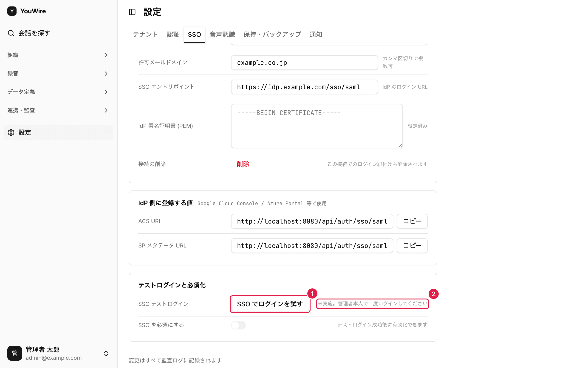
Task: Click the IdP 署名証明書 textarea
Action: 317,126
